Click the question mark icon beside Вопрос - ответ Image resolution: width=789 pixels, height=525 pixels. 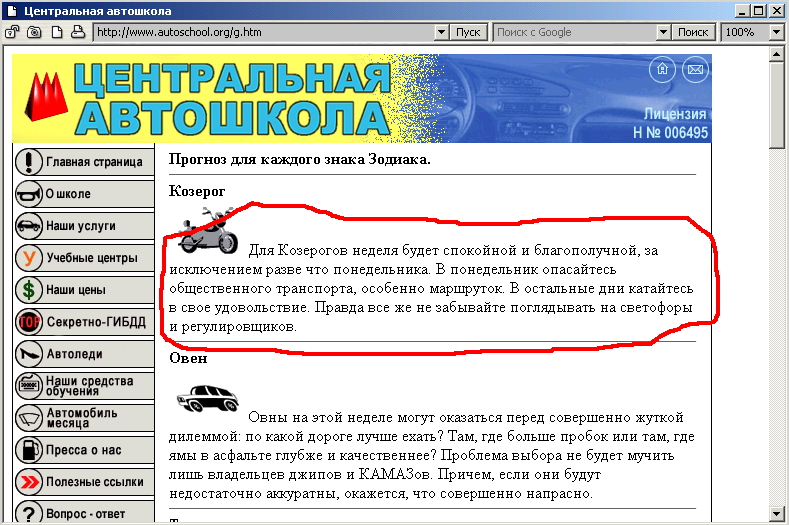pos(29,512)
